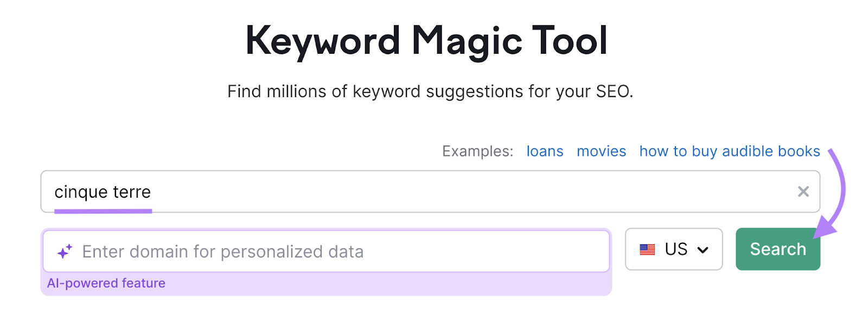Image resolution: width=868 pixels, height=328 pixels.
Task: Click the US flag icon
Action: tap(647, 249)
